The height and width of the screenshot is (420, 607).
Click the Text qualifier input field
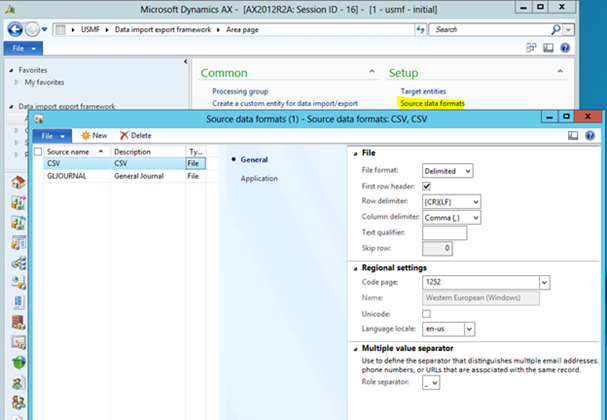pyautogui.click(x=445, y=232)
